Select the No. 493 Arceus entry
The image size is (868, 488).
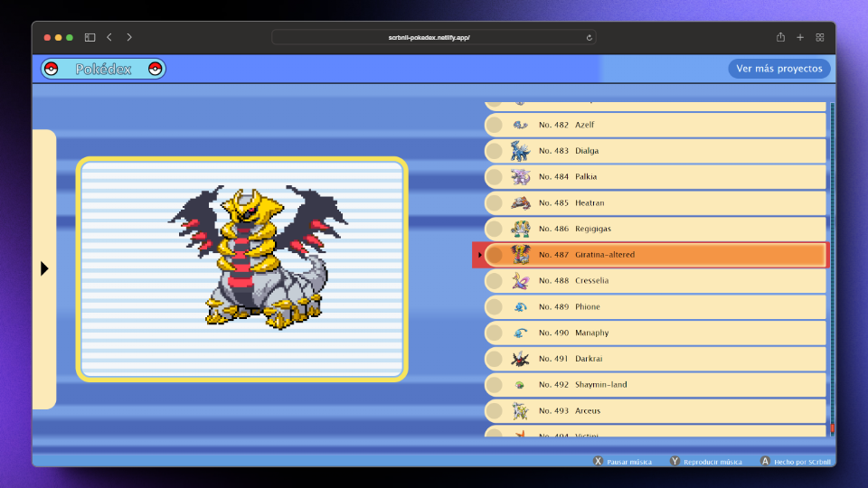(x=656, y=410)
